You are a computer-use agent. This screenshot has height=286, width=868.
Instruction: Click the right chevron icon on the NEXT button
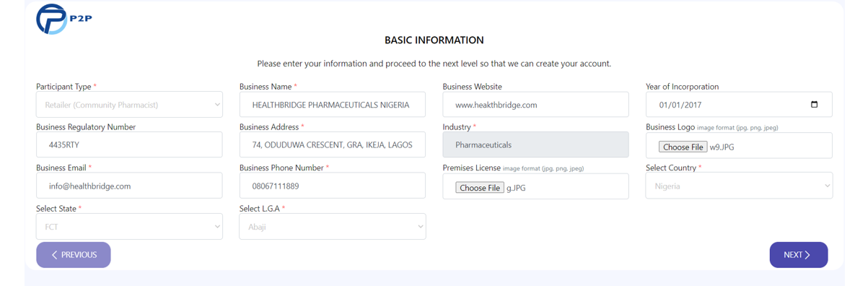point(807,255)
